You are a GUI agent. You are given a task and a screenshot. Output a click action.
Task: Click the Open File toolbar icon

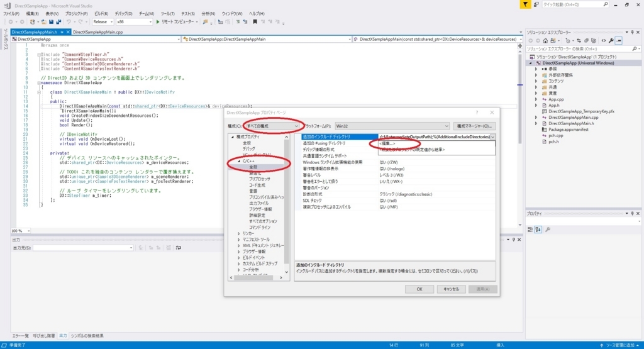pyautogui.click(x=43, y=22)
